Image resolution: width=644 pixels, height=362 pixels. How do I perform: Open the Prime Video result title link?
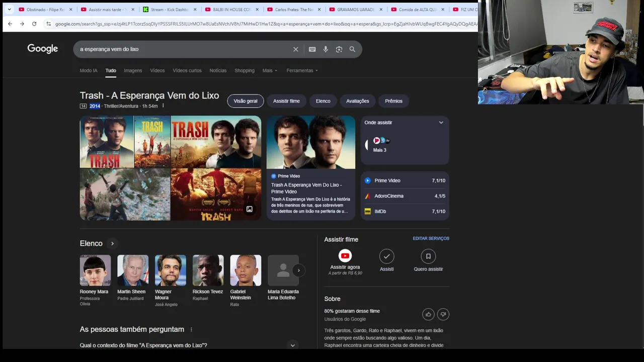pyautogui.click(x=306, y=188)
